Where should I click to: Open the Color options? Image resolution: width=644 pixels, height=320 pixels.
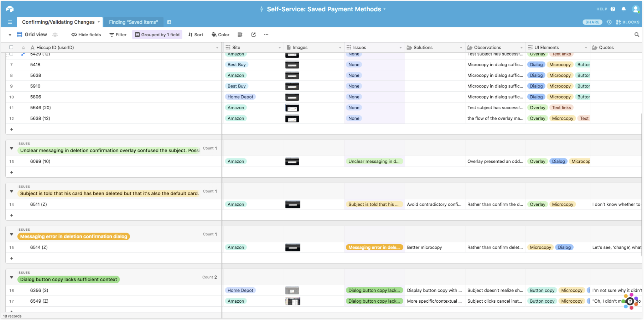[x=220, y=35]
